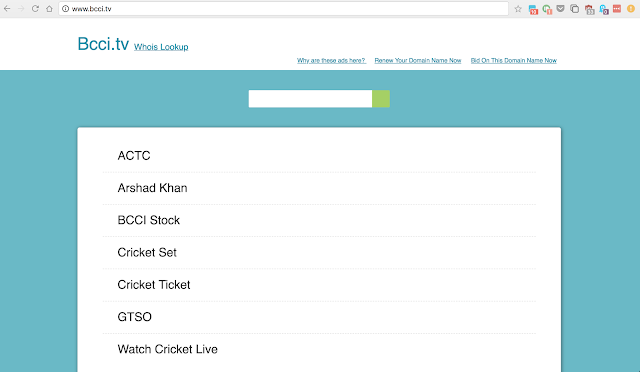640x372 pixels.
Task: Go to the browser home page icon
Action: tap(49, 9)
